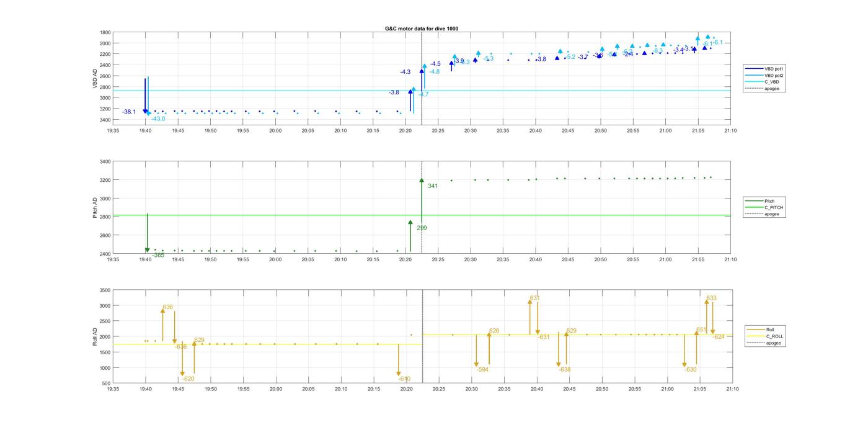Click the '-38.1' VBD data label

(129, 112)
